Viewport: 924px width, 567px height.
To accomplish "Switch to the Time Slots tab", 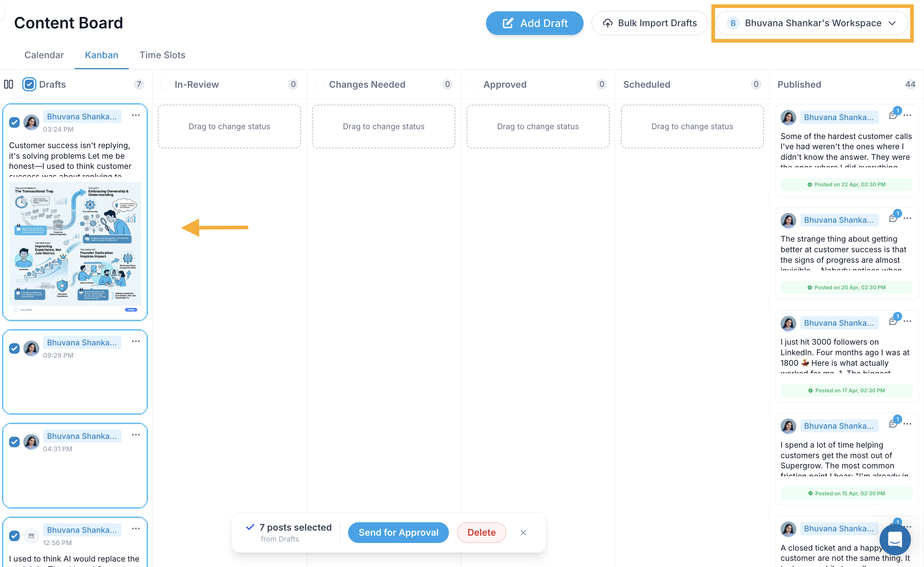I will pos(162,55).
